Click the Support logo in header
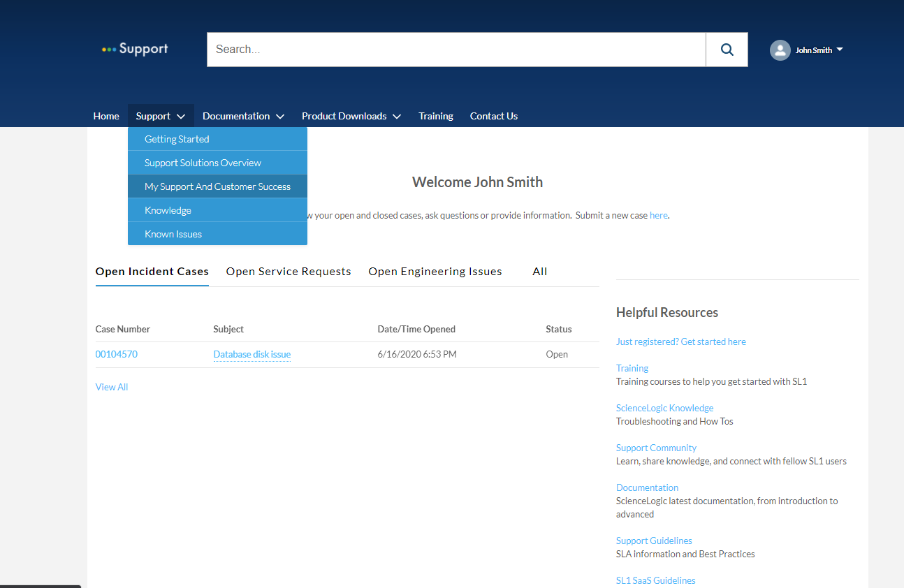 (x=135, y=49)
